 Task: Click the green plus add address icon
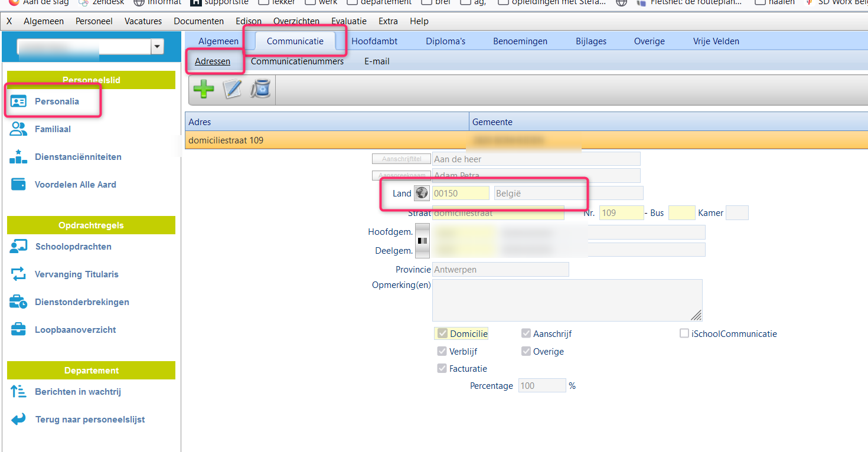tap(204, 90)
